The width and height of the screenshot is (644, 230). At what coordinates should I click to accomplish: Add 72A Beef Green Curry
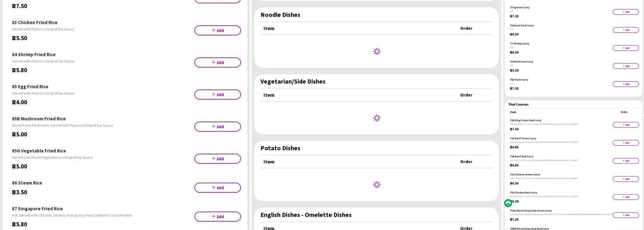626,143
